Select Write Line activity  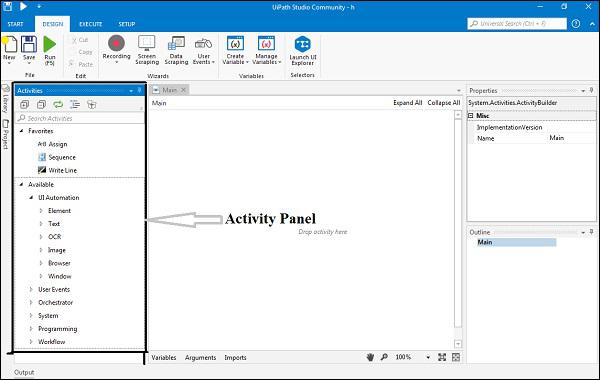[x=57, y=170]
